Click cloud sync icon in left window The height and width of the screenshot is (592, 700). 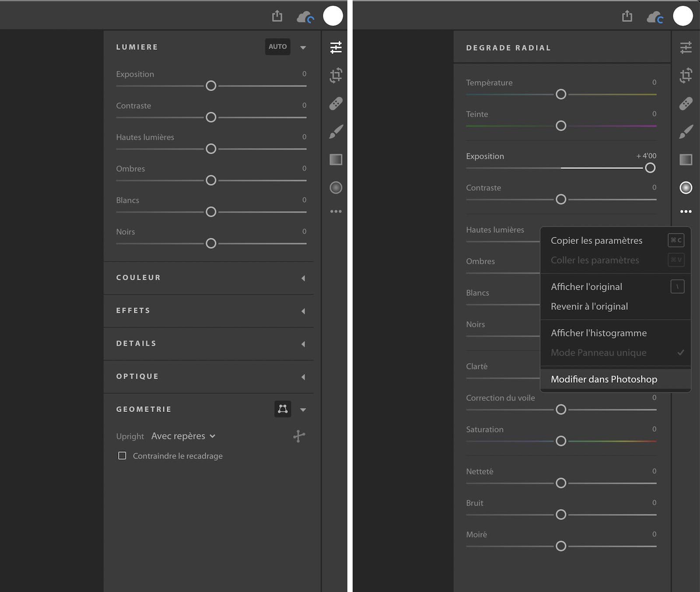305,17
